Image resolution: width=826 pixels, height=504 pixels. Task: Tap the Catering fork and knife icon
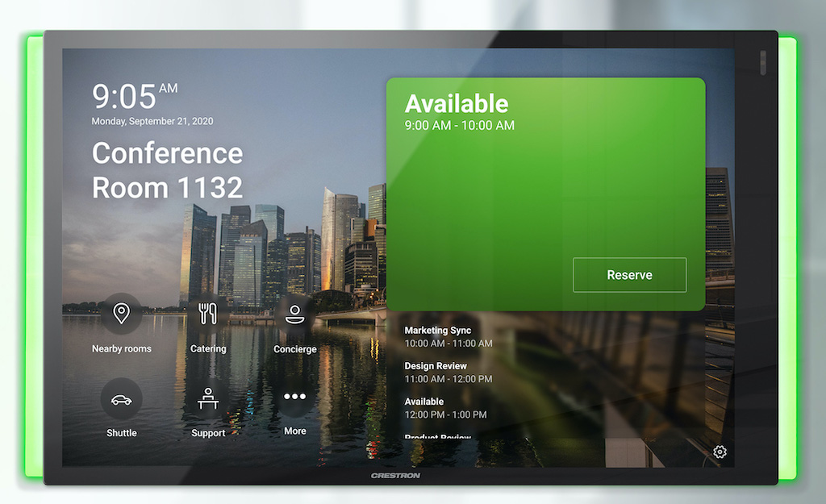(x=208, y=314)
